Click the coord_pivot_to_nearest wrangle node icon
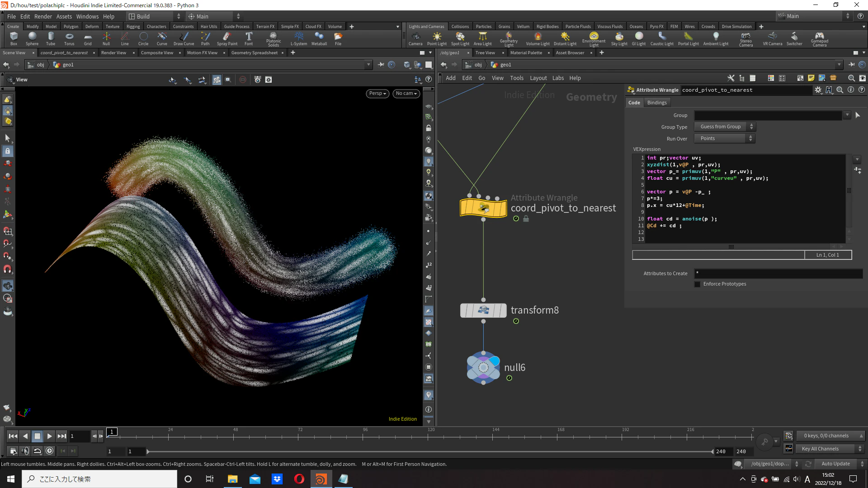The width and height of the screenshot is (868, 488). (x=483, y=208)
